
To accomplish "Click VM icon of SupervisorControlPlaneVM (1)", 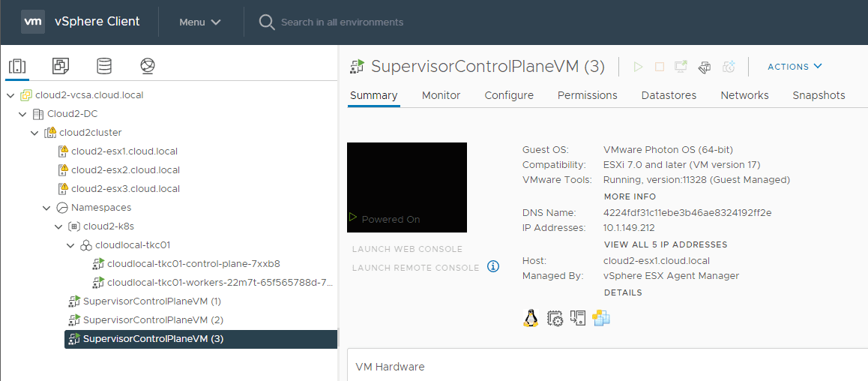I will click(x=74, y=301).
